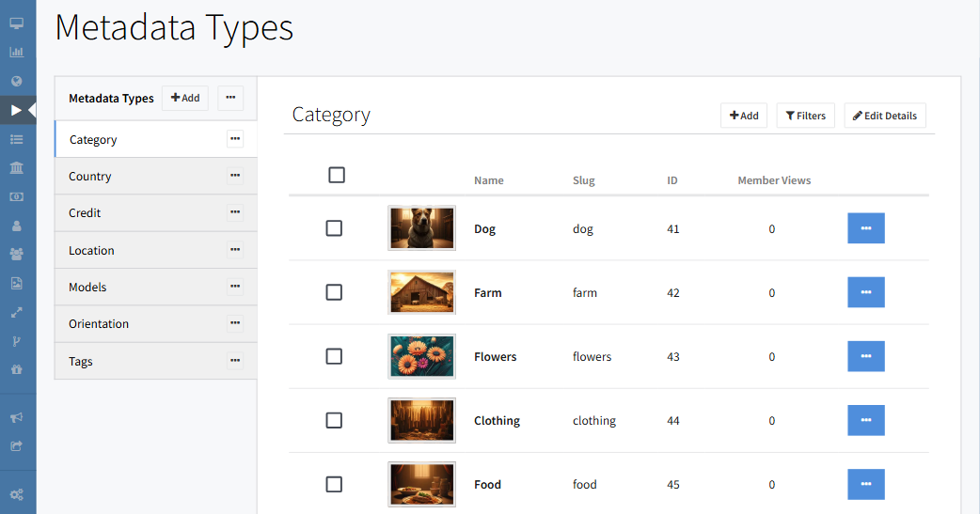The image size is (980, 514).
Task: Open the bar chart statistics sidebar icon
Action: coord(16,52)
